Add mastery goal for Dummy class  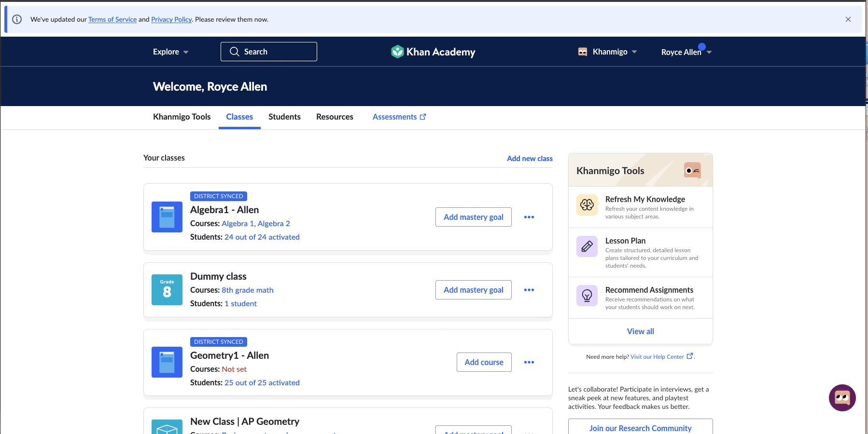[474, 290]
